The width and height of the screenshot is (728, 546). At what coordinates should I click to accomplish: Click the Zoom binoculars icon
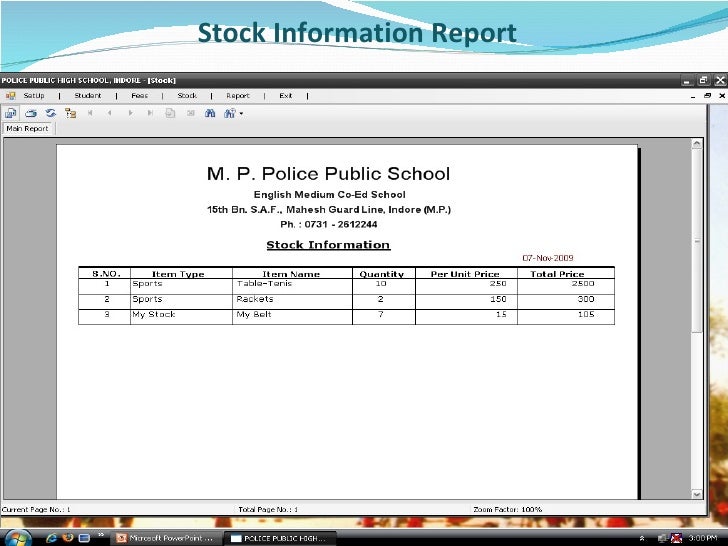coord(230,113)
